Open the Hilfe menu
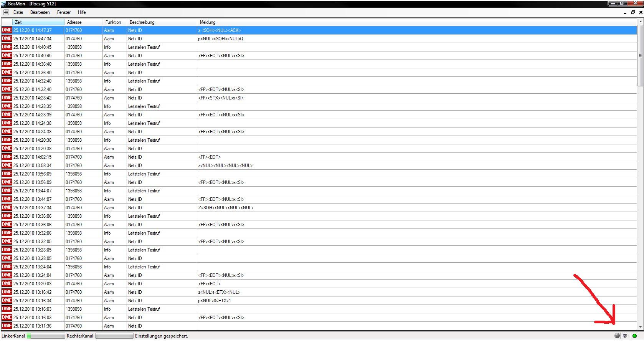Viewport: 644px width, 341px height. click(x=82, y=12)
